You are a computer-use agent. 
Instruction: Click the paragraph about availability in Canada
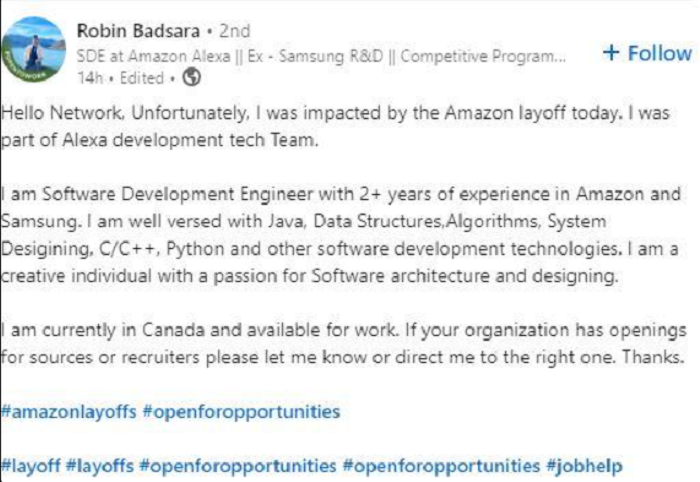[340, 343]
